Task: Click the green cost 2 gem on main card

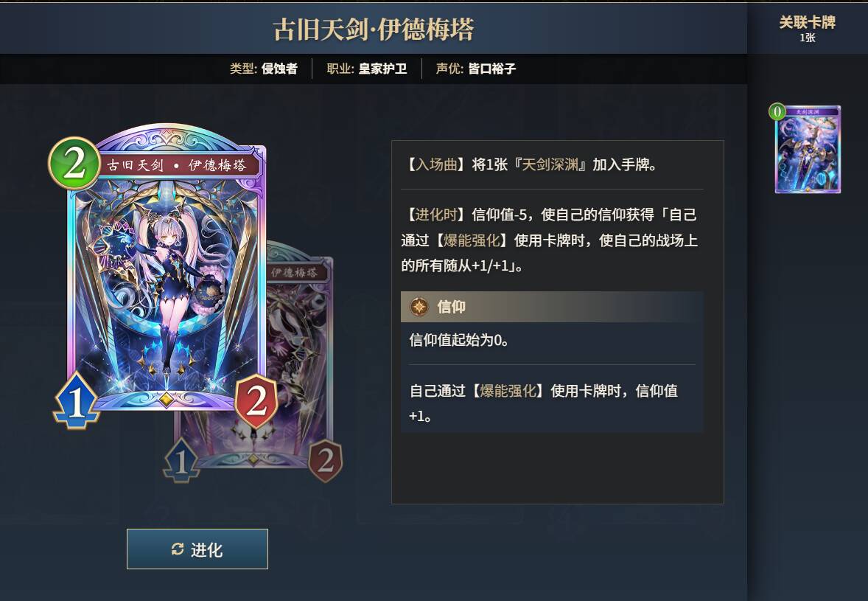Action: tap(74, 164)
